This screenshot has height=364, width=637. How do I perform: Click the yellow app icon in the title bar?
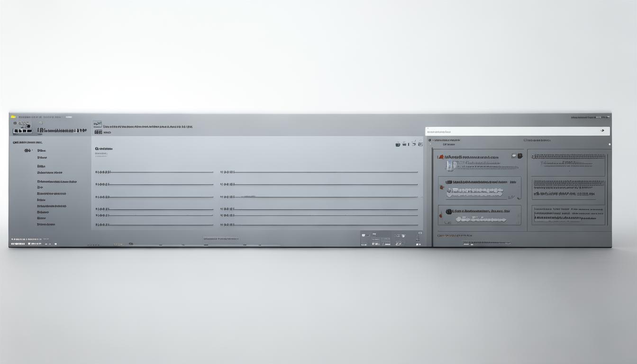(x=13, y=117)
